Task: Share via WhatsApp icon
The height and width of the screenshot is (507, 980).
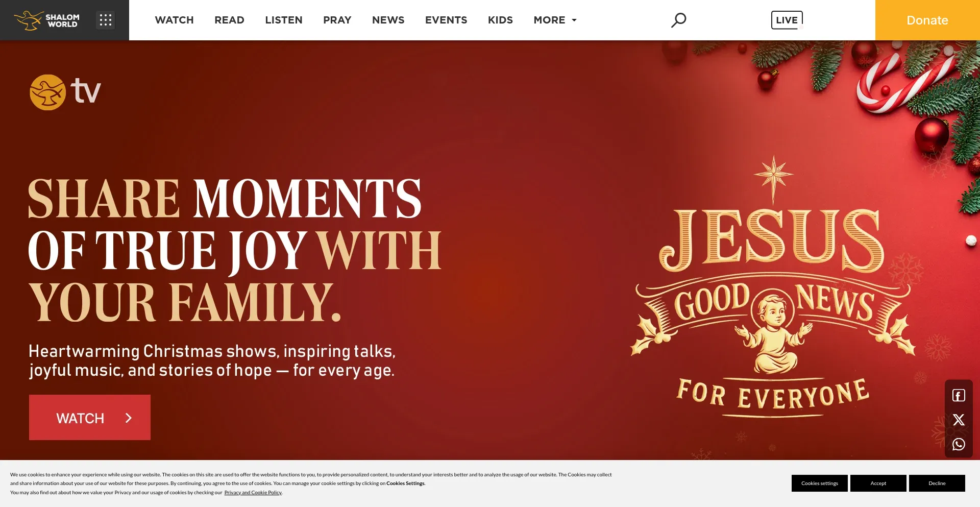Action: pyautogui.click(x=959, y=444)
